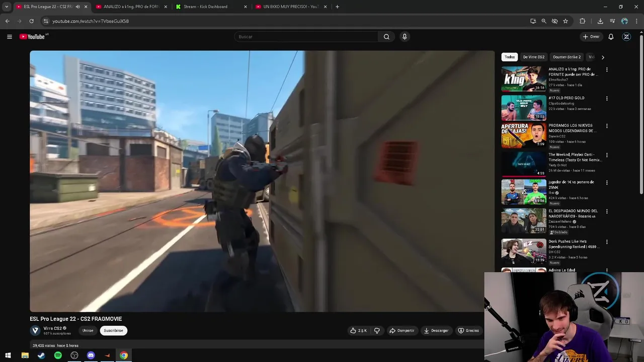Open Spotify from the taskbar
Image resolution: width=644 pixels, height=362 pixels.
58,355
